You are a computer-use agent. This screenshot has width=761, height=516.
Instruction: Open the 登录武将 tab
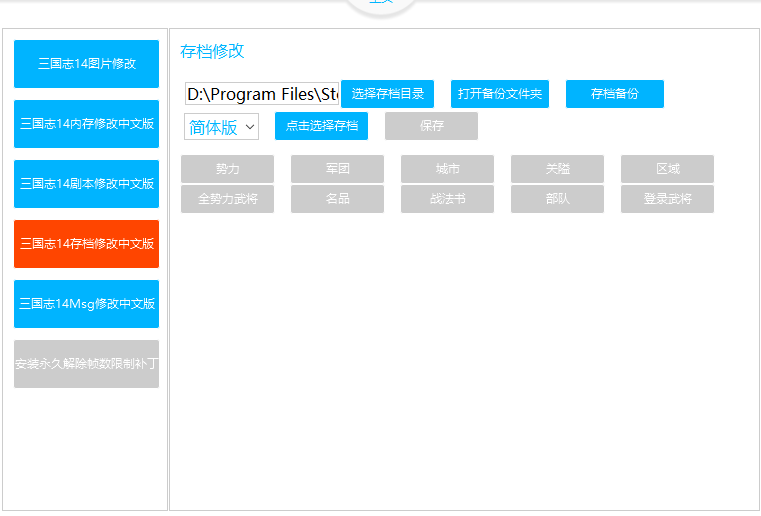(x=667, y=199)
